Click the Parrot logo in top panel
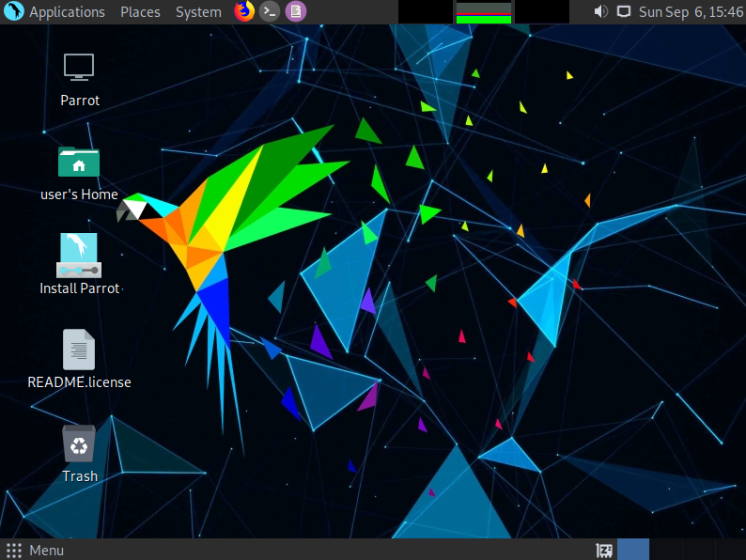The height and width of the screenshot is (560, 746). click(14, 11)
